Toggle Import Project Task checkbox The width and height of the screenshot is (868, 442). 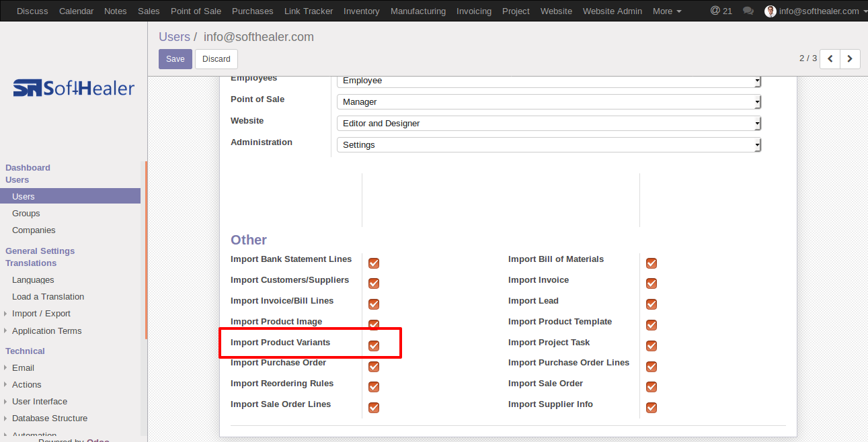pyautogui.click(x=652, y=346)
